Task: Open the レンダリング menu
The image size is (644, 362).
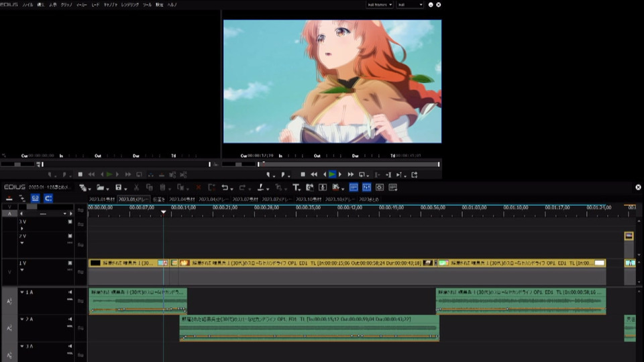Action: [x=129, y=5]
